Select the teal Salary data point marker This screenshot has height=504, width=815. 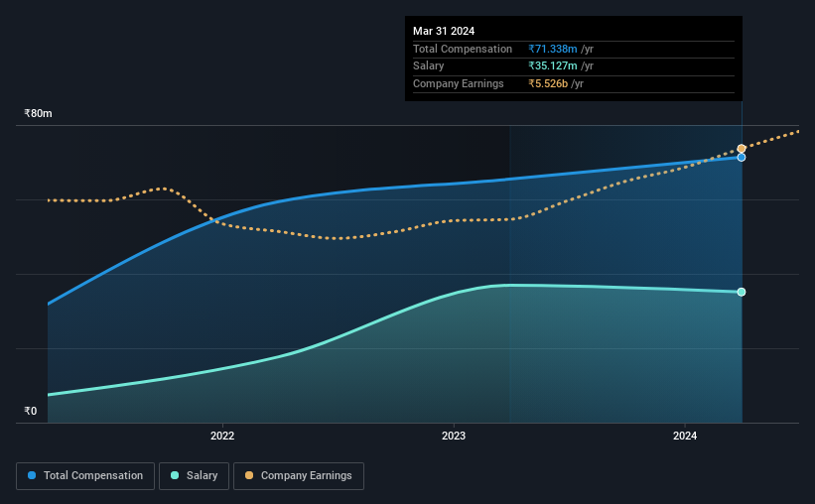click(x=742, y=292)
